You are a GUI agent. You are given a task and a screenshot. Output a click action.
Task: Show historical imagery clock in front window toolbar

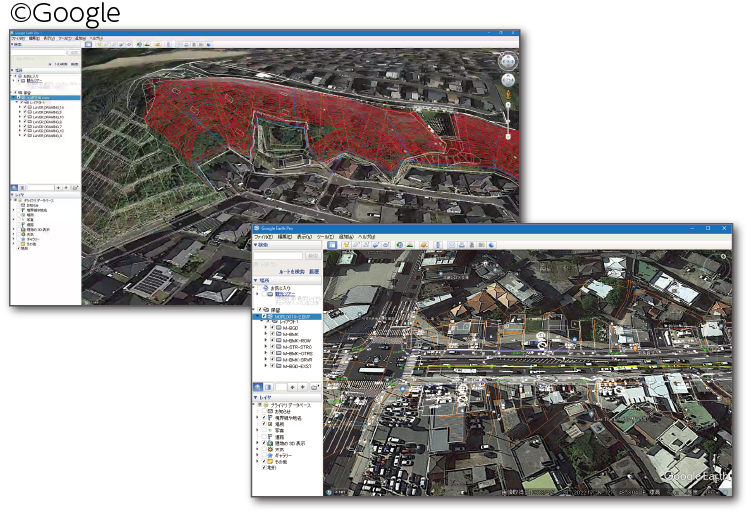click(400, 245)
